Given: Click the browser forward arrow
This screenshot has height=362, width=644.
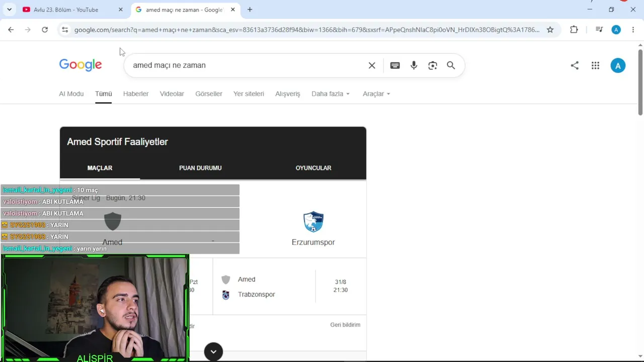Looking at the screenshot, I should pos(28,30).
